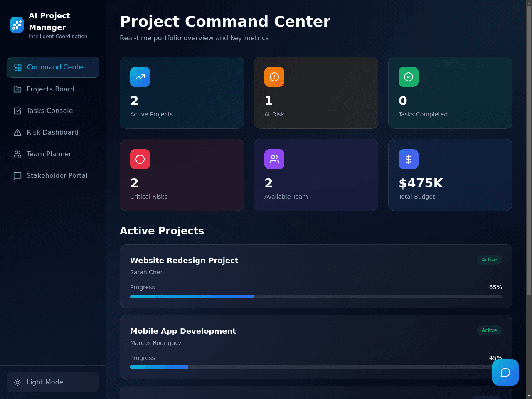The image size is (532, 399).
Task: Click the Command Center grid icon
Action: (18, 67)
